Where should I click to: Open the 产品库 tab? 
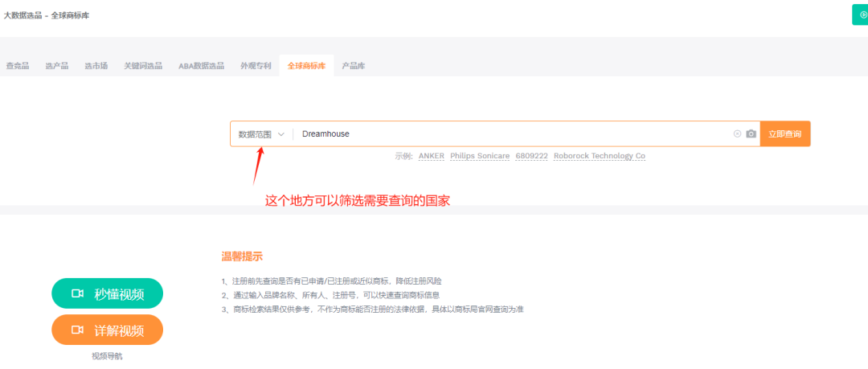[353, 66]
